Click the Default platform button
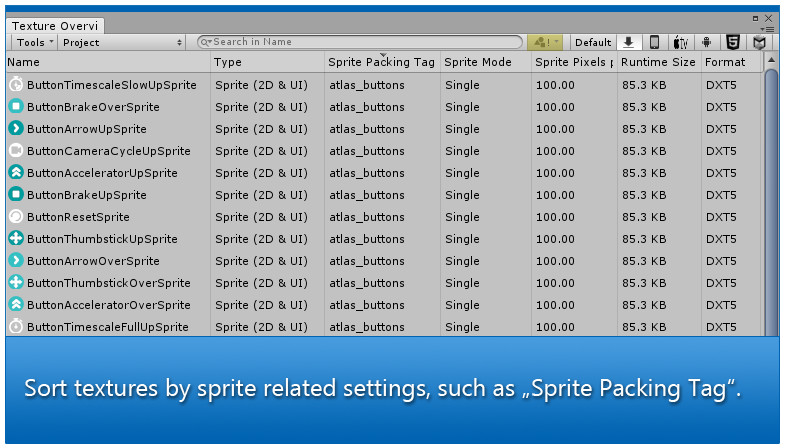The height and width of the screenshot is (448, 785). click(592, 42)
